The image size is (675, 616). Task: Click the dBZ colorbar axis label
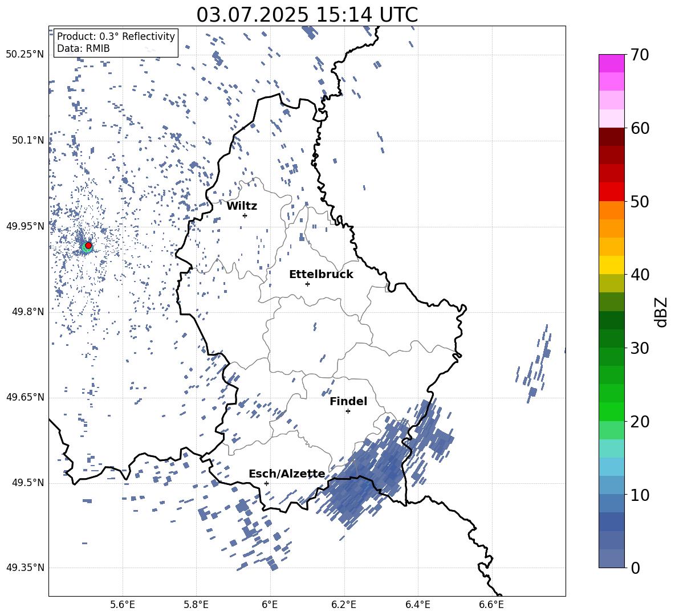click(x=661, y=312)
